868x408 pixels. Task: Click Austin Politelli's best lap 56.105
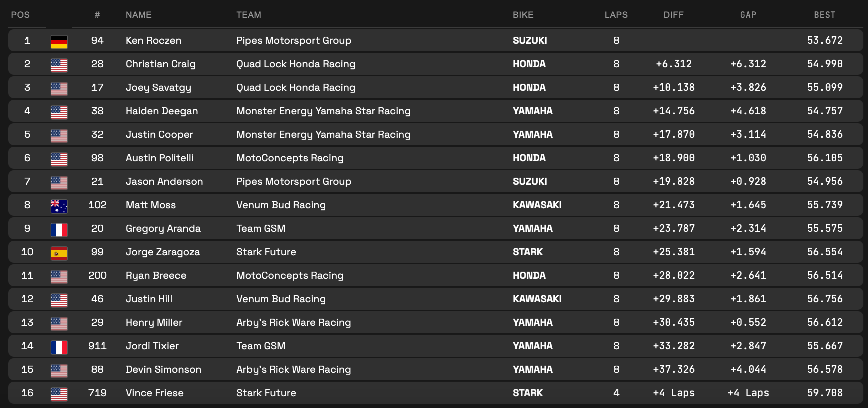[x=825, y=158]
